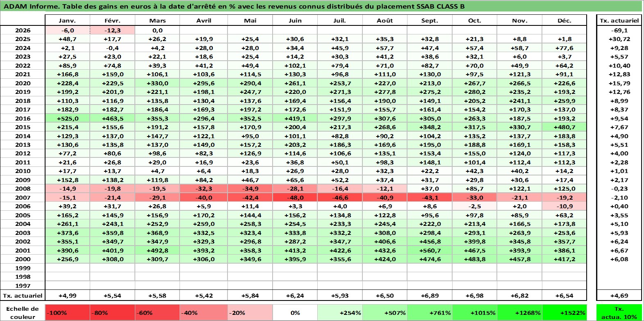Click the '-48,0' cell for Juin 2007

(295, 198)
